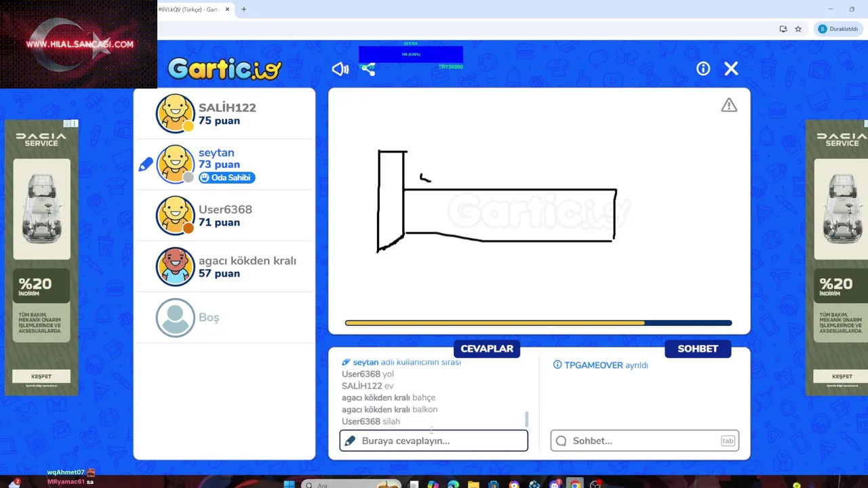
Task: Bookmark this page with star icon
Action: 798,29
